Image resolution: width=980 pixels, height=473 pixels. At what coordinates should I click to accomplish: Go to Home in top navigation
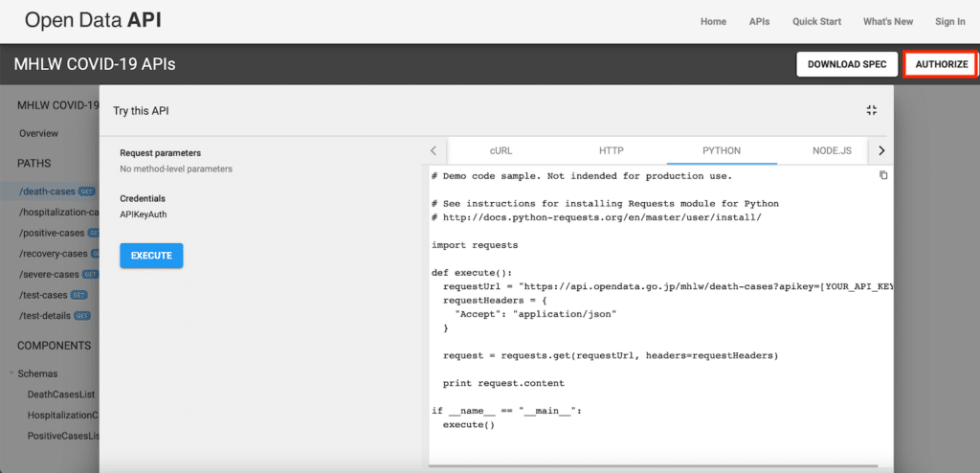(x=713, y=21)
